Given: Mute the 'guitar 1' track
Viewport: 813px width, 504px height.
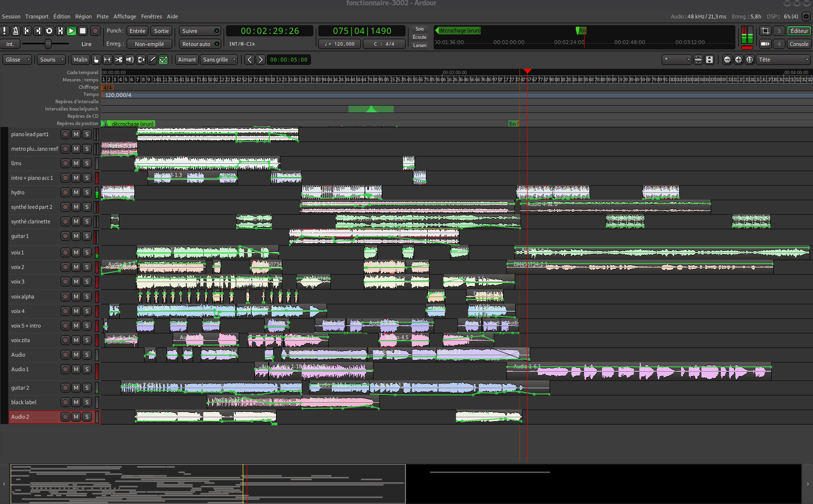Looking at the screenshot, I should point(76,236).
